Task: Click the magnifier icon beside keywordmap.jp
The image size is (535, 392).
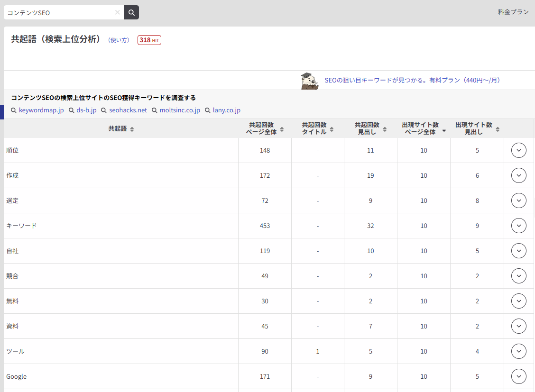Action: pyautogui.click(x=13, y=110)
